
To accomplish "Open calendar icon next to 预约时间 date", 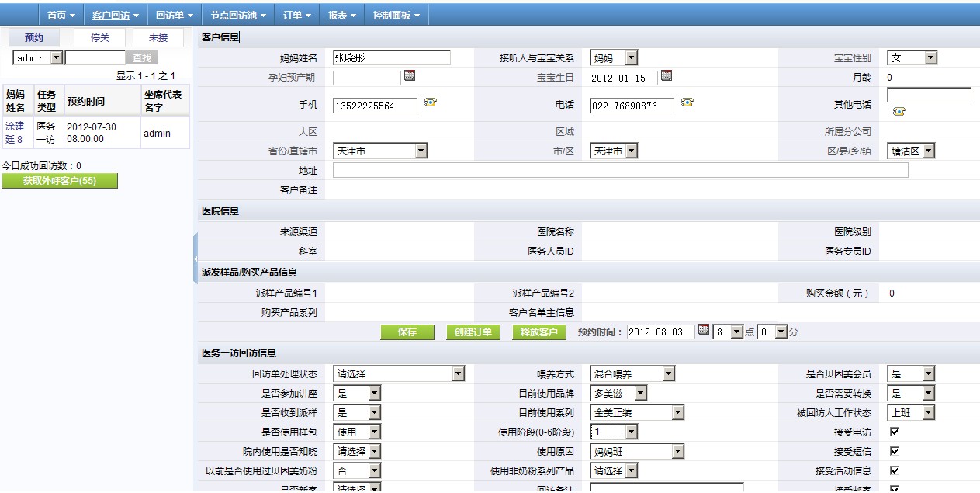I will [x=704, y=329].
